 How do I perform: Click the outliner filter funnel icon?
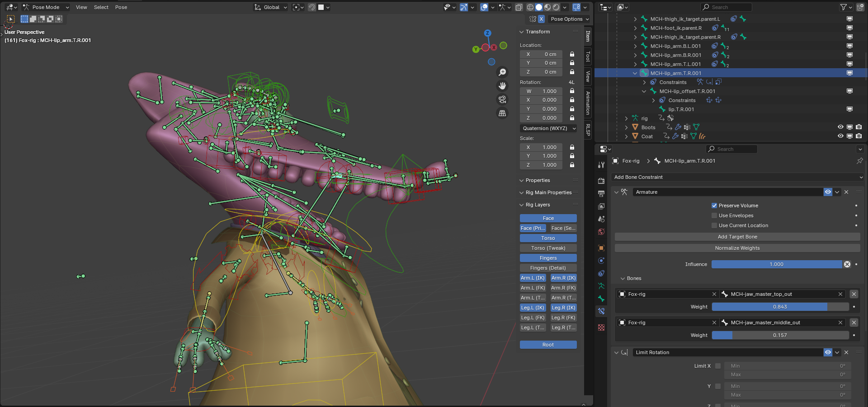pyautogui.click(x=843, y=7)
